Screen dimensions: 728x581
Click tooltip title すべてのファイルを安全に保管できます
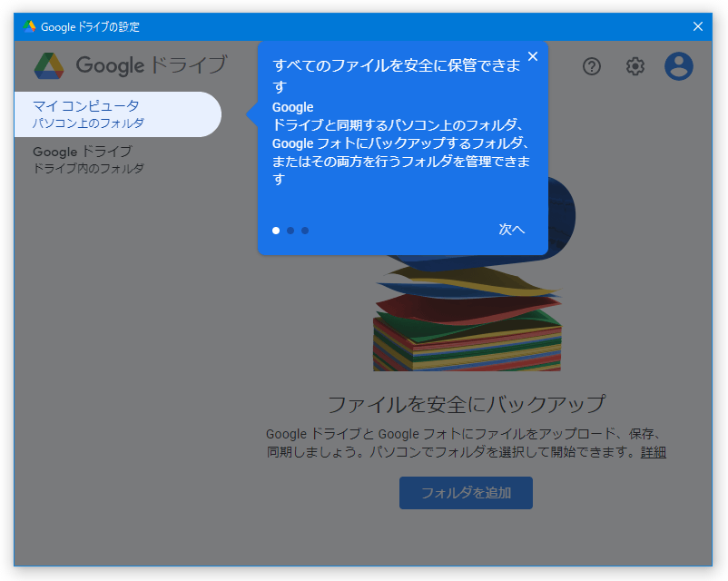(397, 75)
